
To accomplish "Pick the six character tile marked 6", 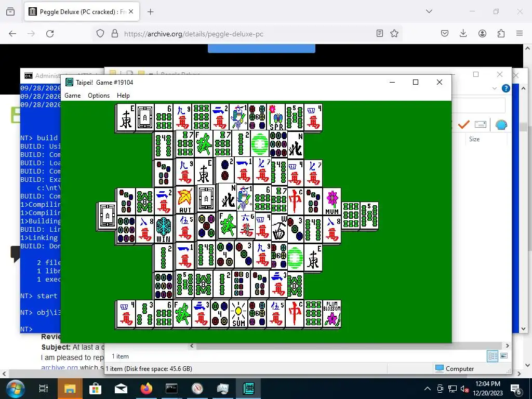I will coord(246,225).
